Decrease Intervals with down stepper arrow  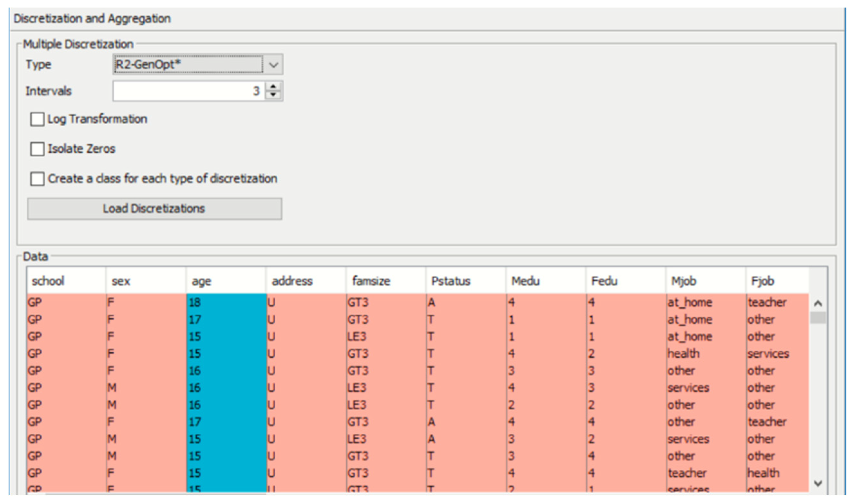coord(273,95)
